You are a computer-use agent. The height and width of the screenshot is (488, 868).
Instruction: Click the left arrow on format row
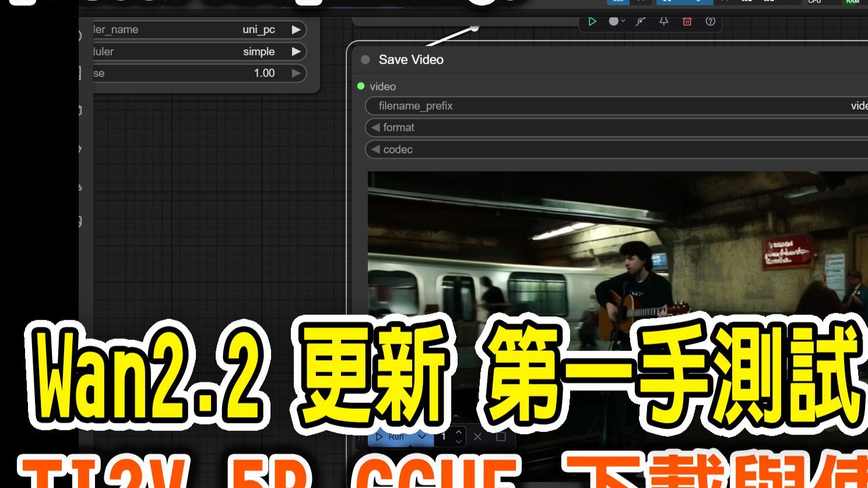click(375, 127)
